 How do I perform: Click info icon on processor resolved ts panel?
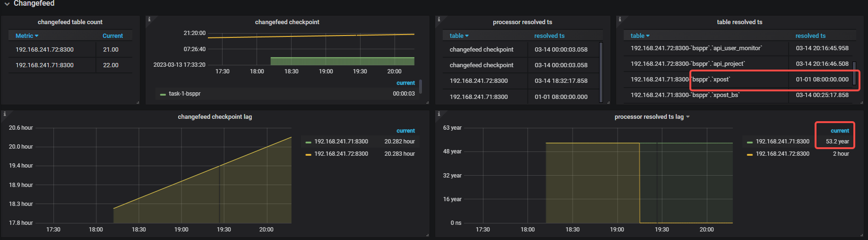click(x=439, y=19)
